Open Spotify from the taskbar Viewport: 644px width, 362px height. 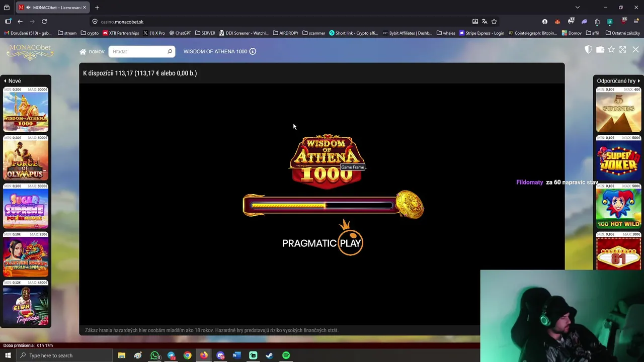coord(286,355)
